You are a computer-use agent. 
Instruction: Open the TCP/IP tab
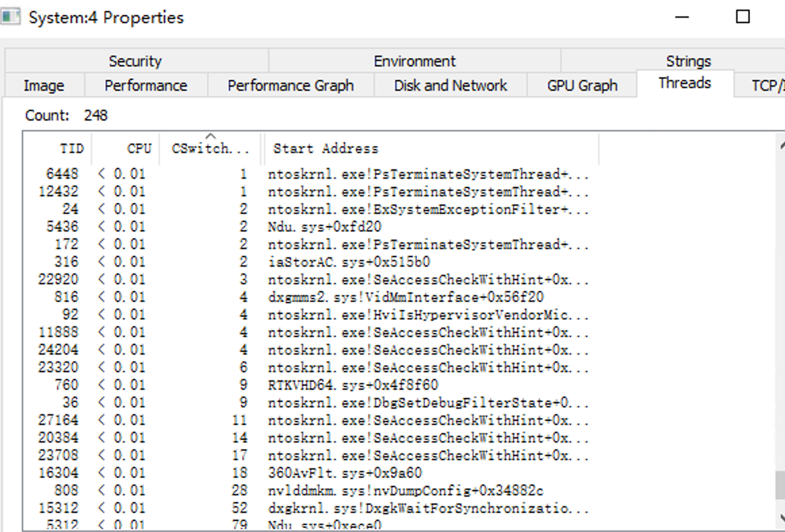pyautogui.click(x=761, y=85)
